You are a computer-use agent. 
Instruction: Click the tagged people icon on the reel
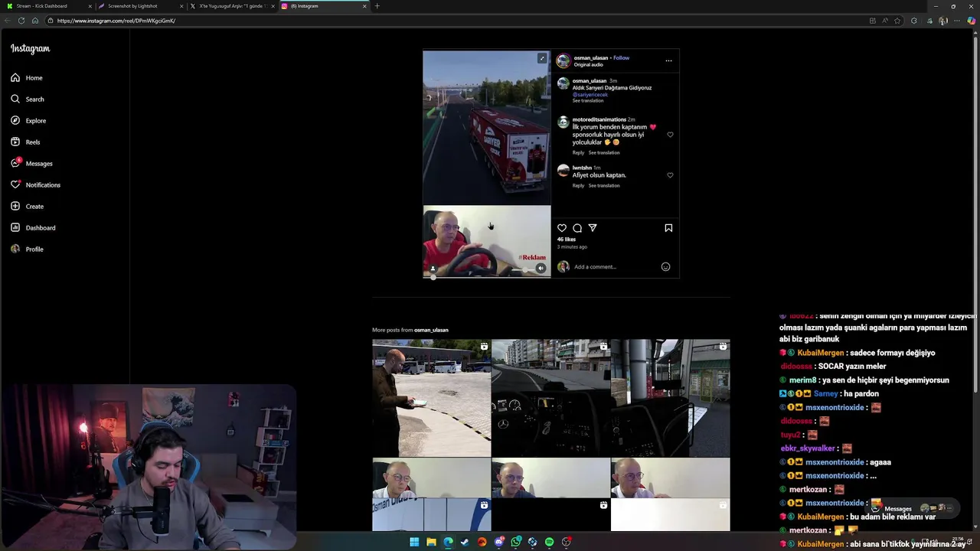(433, 269)
